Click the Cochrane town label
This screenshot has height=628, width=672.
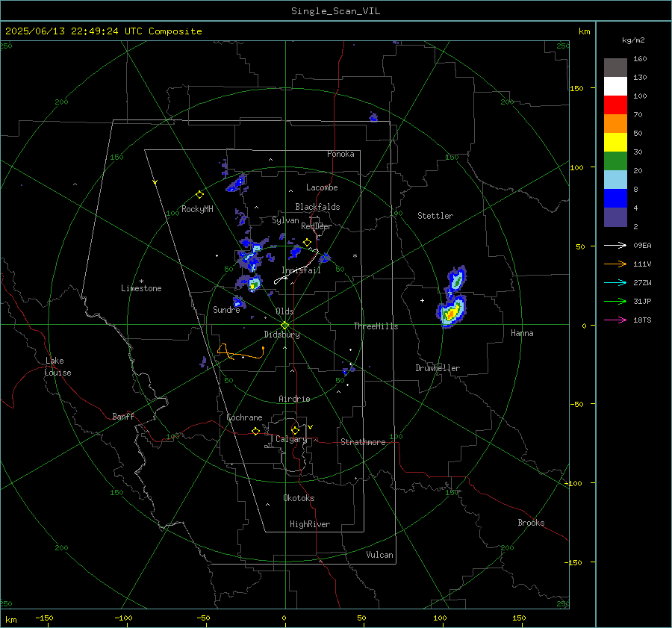pyautogui.click(x=244, y=417)
